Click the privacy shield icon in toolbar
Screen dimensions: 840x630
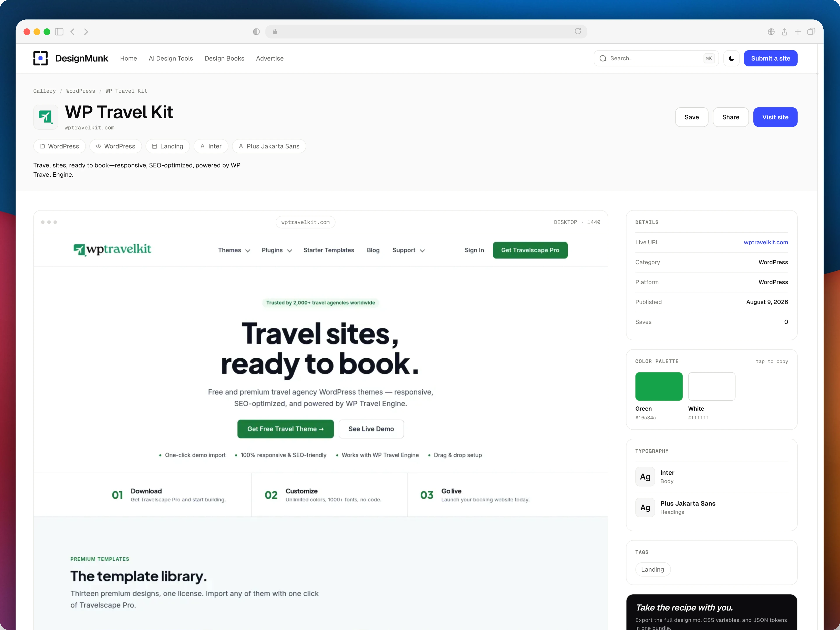(x=256, y=31)
